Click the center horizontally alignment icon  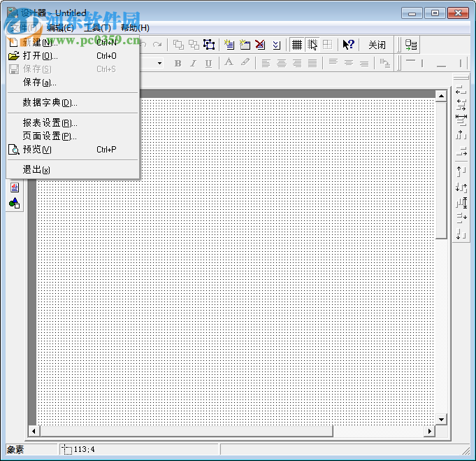461,105
